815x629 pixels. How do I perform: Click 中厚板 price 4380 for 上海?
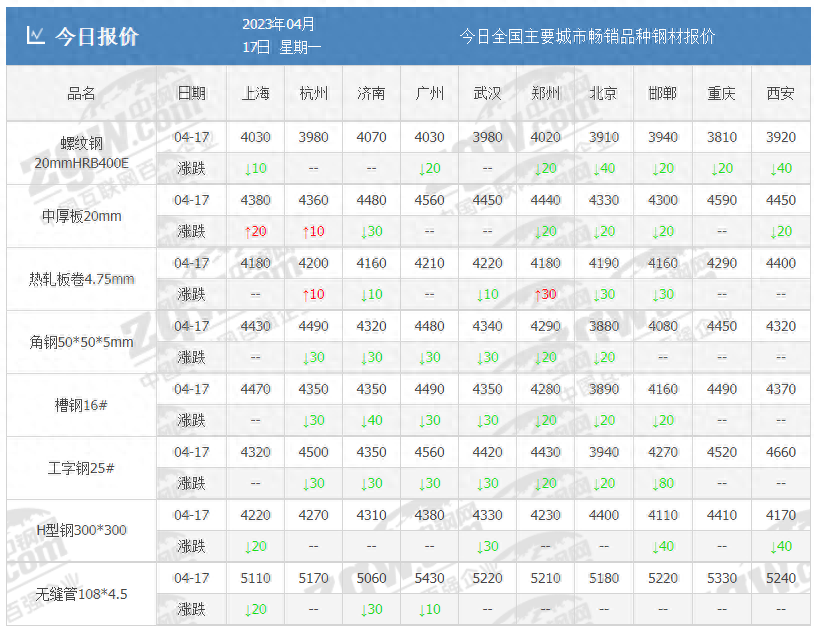(256, 200)
